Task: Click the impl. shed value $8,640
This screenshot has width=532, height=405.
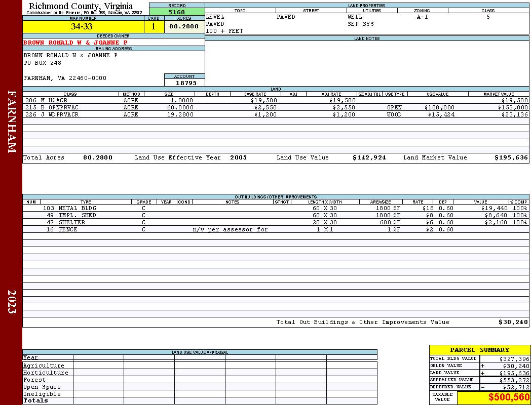Action: 496,216
